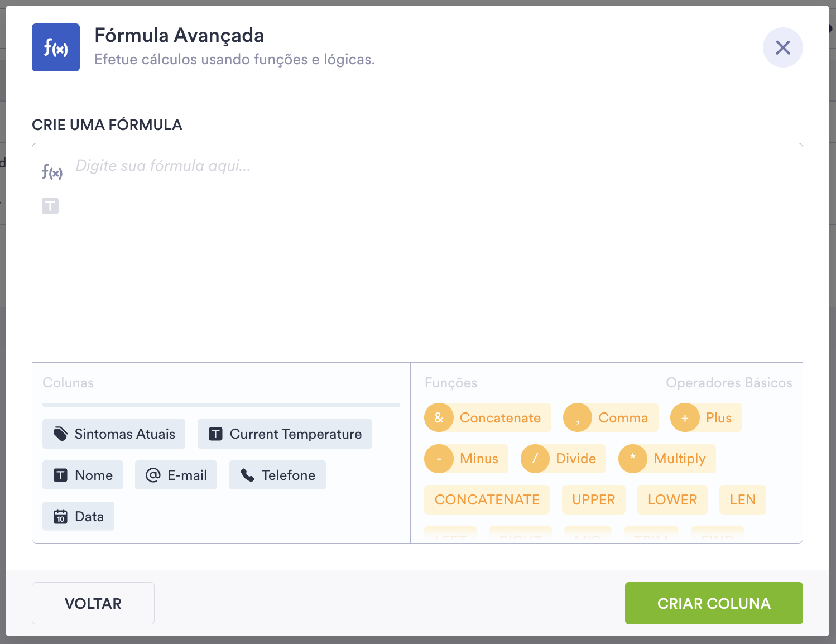Insert the LEN function

[742, 499]
